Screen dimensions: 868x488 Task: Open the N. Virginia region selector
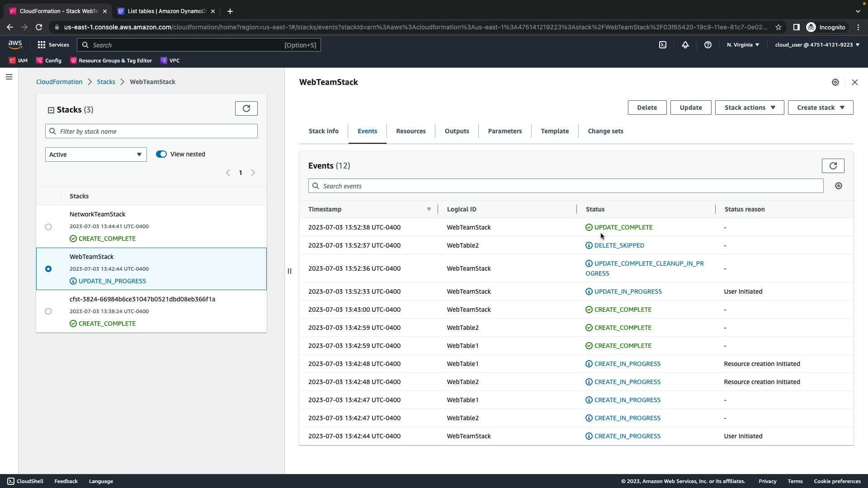(743, 45)
